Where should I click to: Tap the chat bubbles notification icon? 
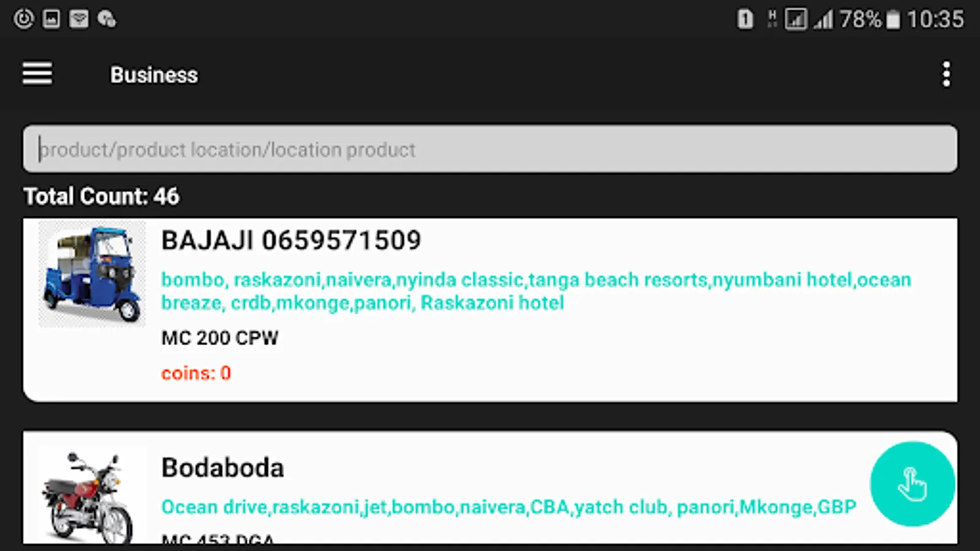click(107, 19)
